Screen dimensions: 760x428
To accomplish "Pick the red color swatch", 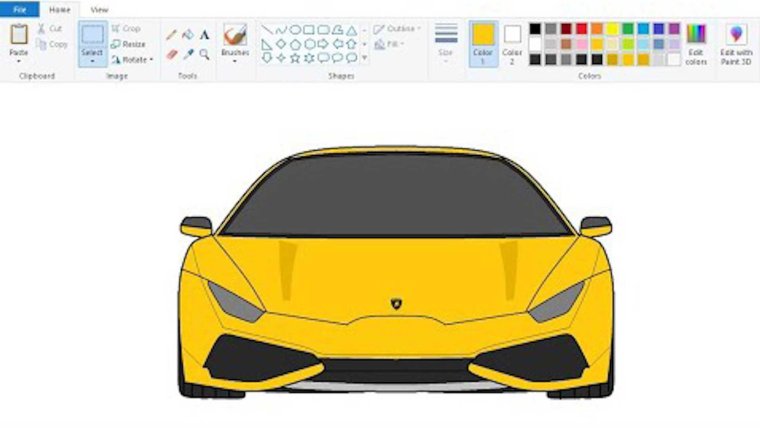I will 581,29.
